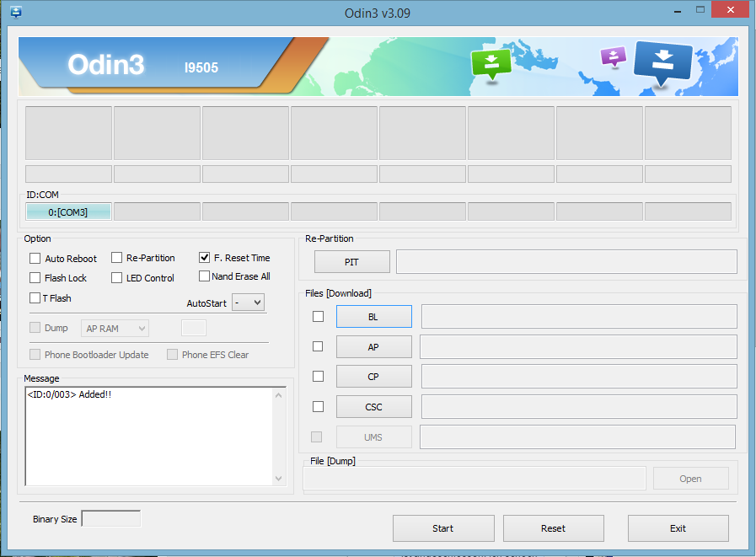Click the green download icon in banner
Image resolution: width=756 pixels, height=557 pixels.
click(x=491, y=64)
